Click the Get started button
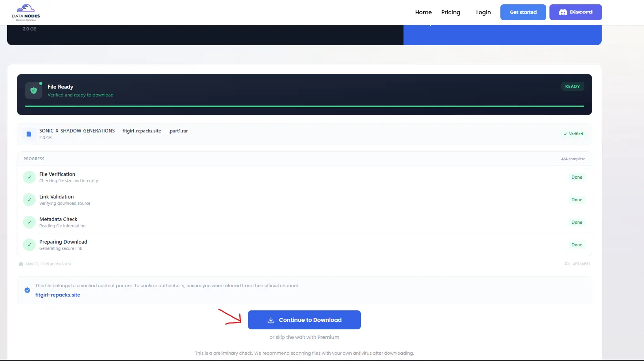Screen dimensions: 644x361 [523, 12]
